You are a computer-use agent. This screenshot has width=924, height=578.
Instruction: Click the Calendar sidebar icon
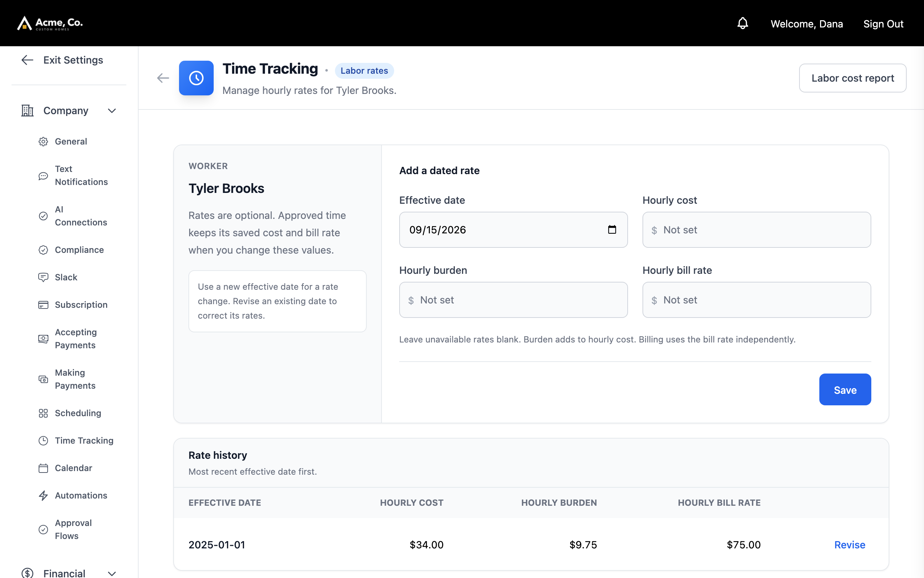pos(43,468)
